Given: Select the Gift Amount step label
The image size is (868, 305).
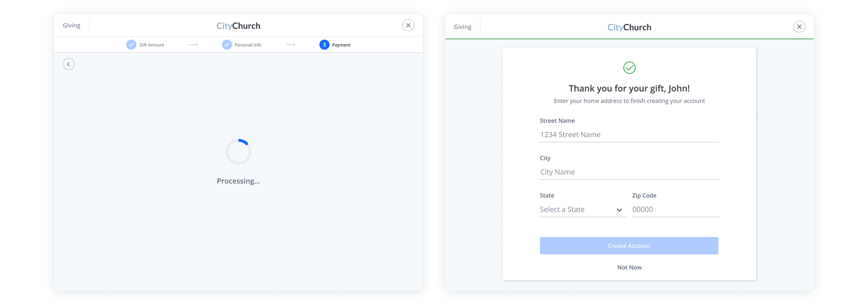Looking at the screenshot, I should point(152,45).
